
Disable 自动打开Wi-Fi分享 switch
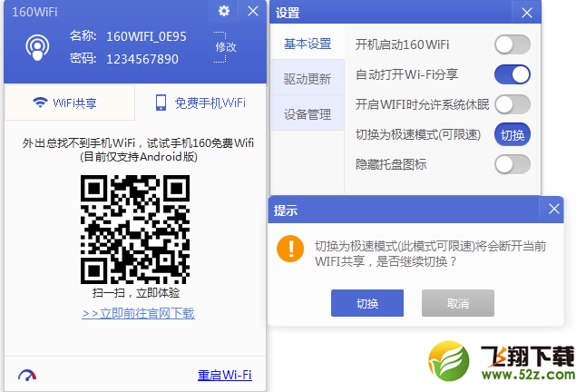[513, 74]
